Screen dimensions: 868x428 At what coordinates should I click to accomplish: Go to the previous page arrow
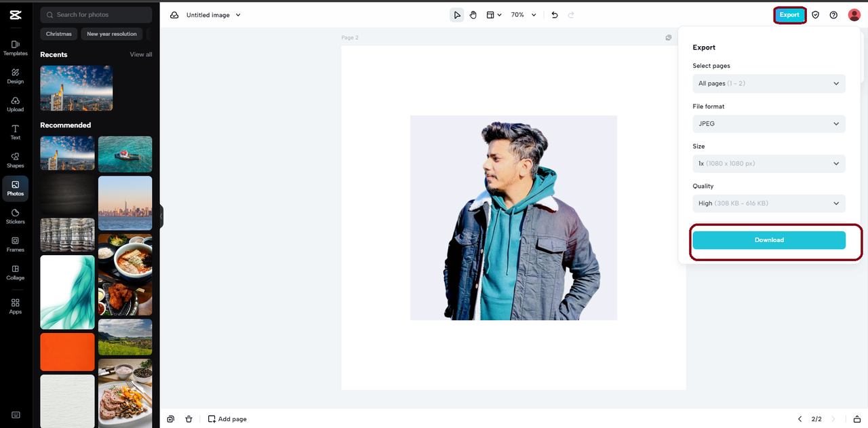800,419
